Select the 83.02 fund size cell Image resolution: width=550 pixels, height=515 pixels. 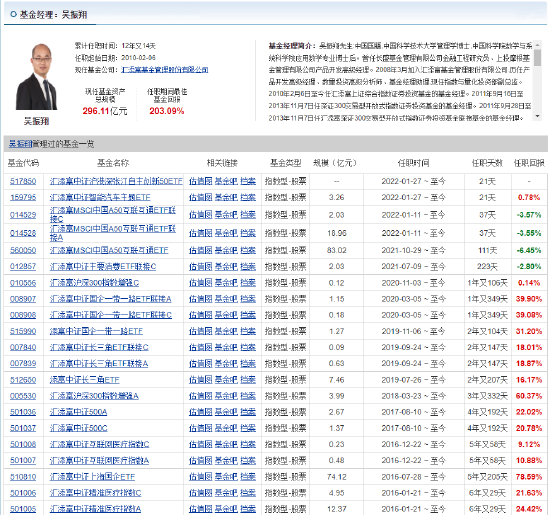pyautogui.click(x=337, y=250)
